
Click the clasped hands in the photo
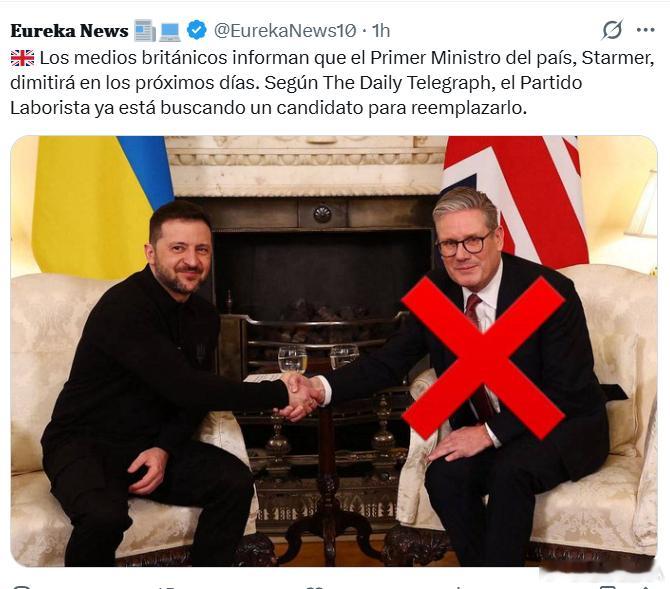coord(303,397)
